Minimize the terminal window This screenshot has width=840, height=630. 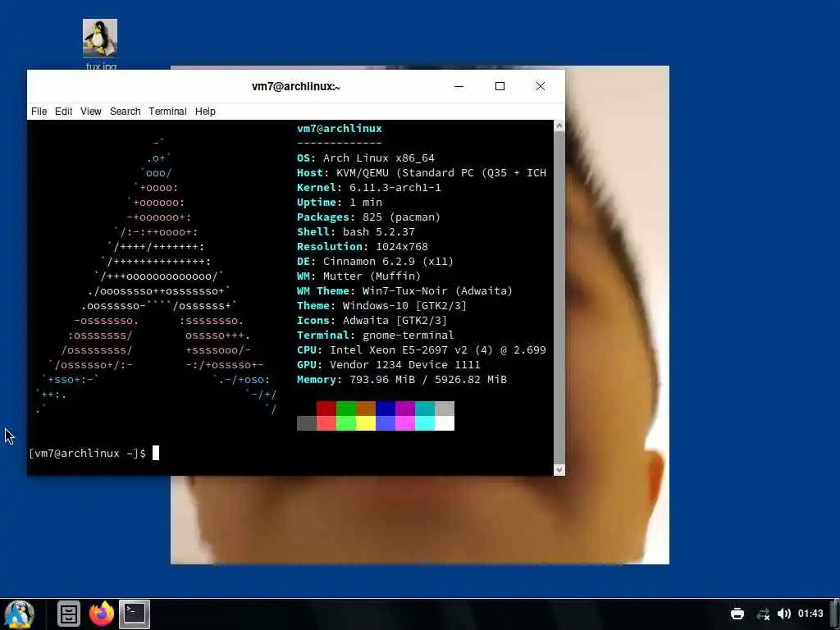[459, 86]
